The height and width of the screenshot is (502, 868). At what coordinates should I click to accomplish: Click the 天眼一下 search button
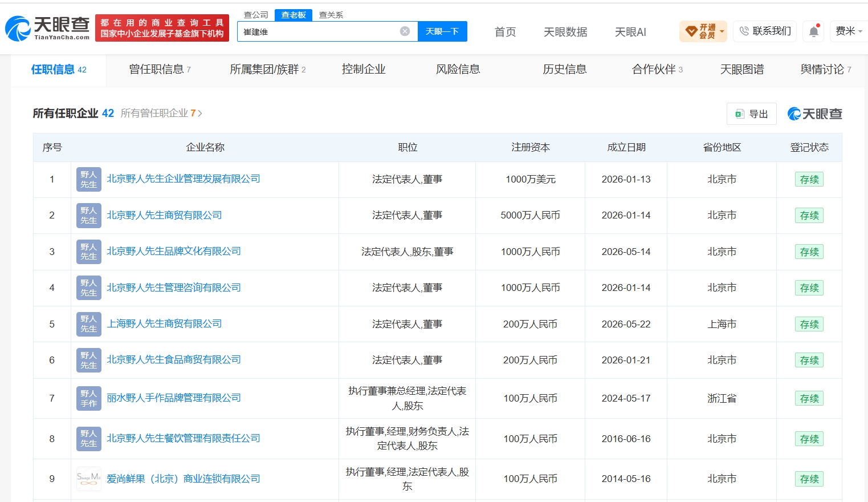[x=442, y=31]
